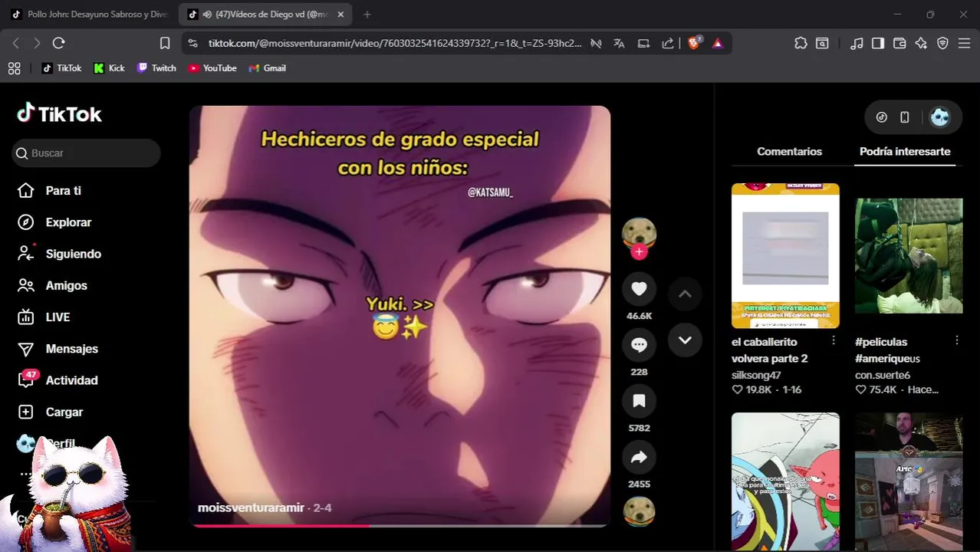Open the el caballerito volvera parte 2 thumbnail
The image size is (980, 552).
tap(785, 255)
